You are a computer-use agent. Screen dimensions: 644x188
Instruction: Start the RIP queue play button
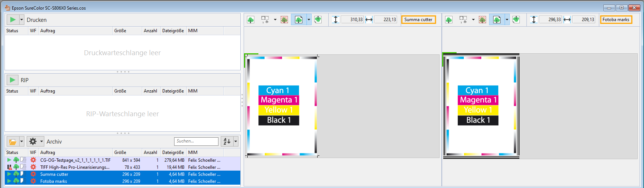[x=13, y=80]
